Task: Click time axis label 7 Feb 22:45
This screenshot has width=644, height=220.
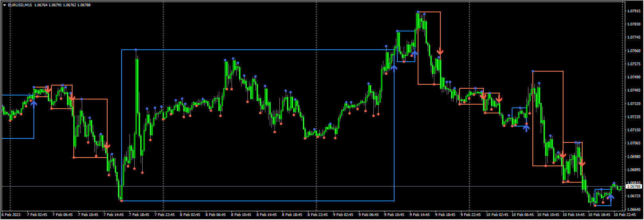Action: tap(165, 215)
